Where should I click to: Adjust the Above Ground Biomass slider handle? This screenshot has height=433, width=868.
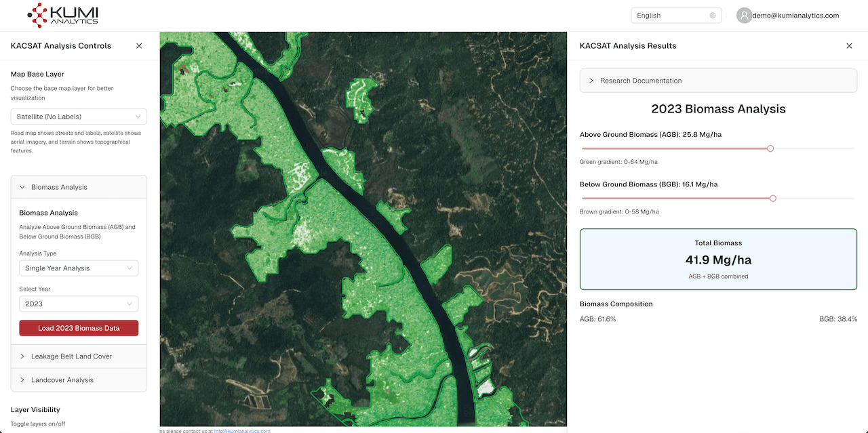(770, 148)
